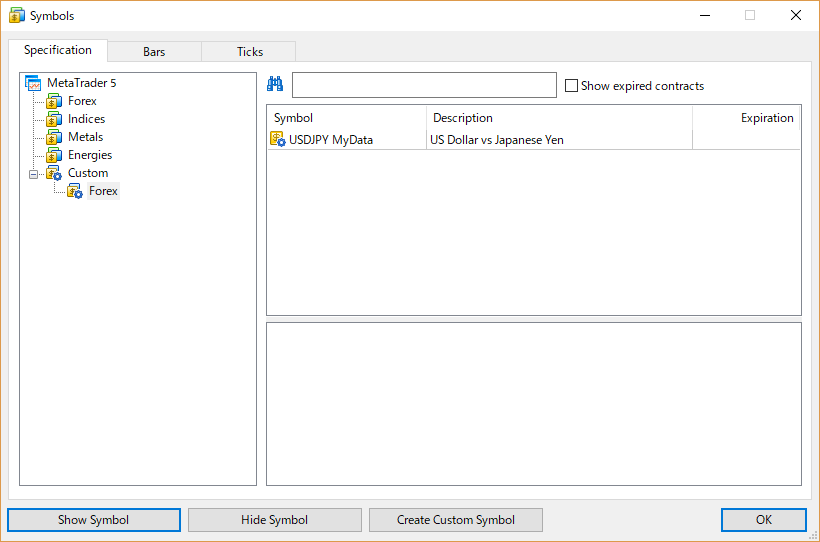The height and width of the screenshot is (542, 820).
Task: Click the Indices folder icon
Action: coord(54,119)
